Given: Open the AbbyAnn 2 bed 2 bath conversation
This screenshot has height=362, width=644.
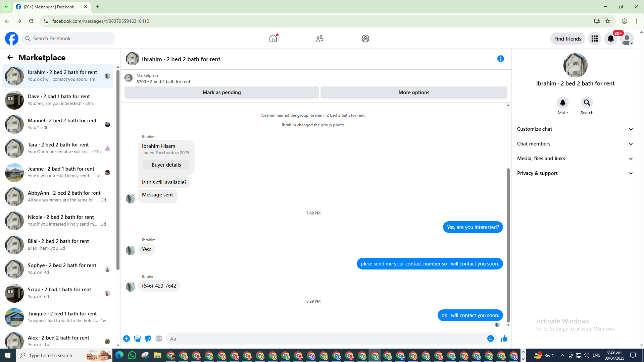Looking at the screenshot, I should 58,197.
